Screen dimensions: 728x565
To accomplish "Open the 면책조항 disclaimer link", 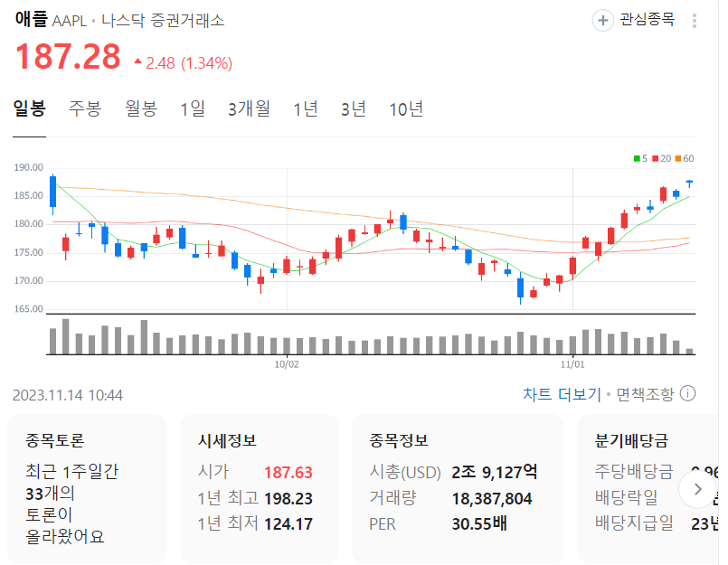I will tap(645, 394).
